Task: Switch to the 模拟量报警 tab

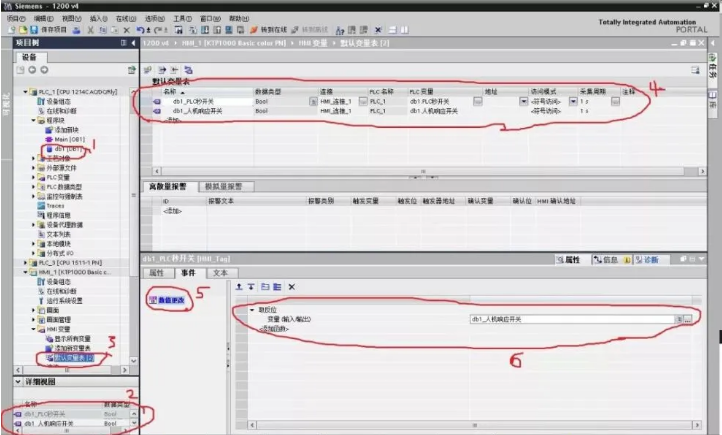Action: [225, 186]
